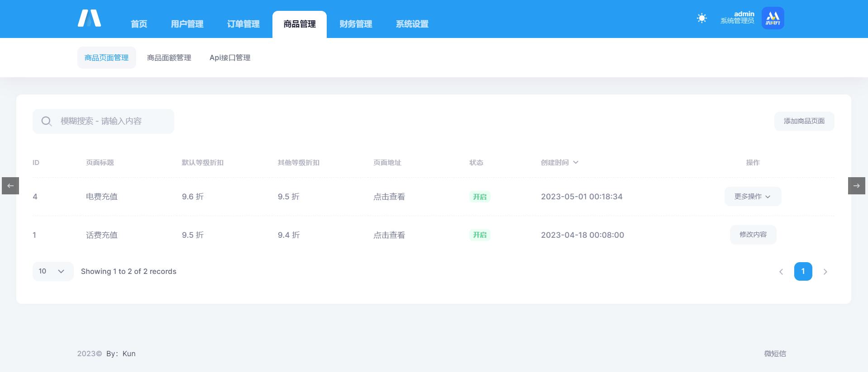
Task: Focus the 模糊搜索 search input field
Action: point(113,121)
